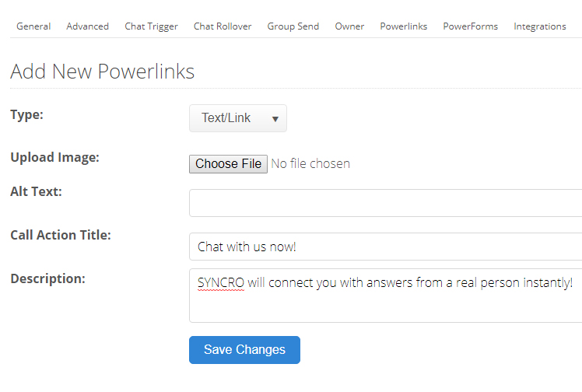Open the Chat Trigger tab
582x392 pixels.
click(x=151, y=26)
